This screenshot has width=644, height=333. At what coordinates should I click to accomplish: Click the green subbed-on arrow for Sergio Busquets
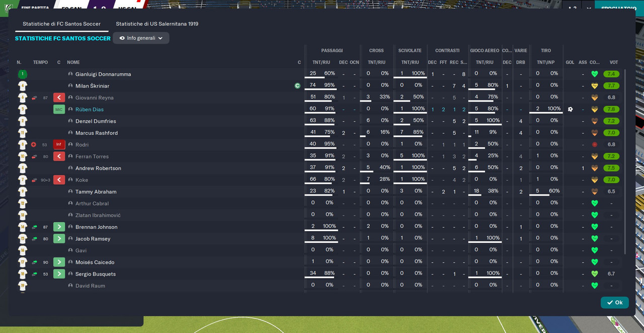point(59,274)
